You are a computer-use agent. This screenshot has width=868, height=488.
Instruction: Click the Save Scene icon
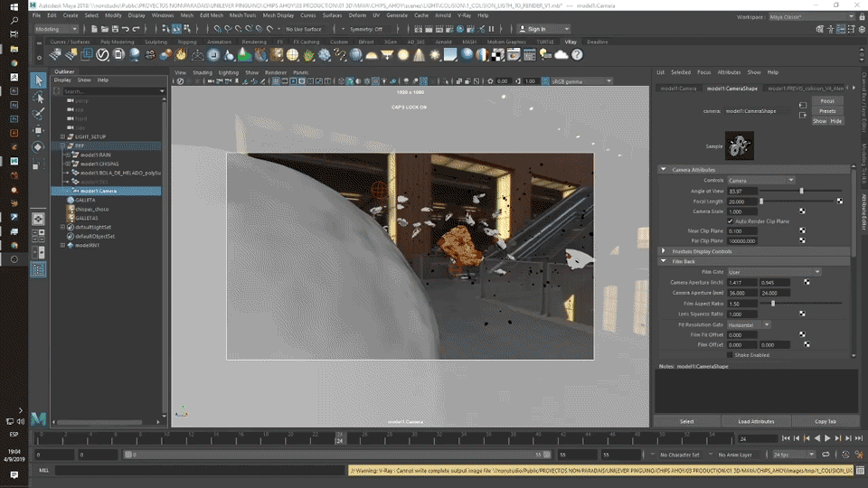(115, 29)
